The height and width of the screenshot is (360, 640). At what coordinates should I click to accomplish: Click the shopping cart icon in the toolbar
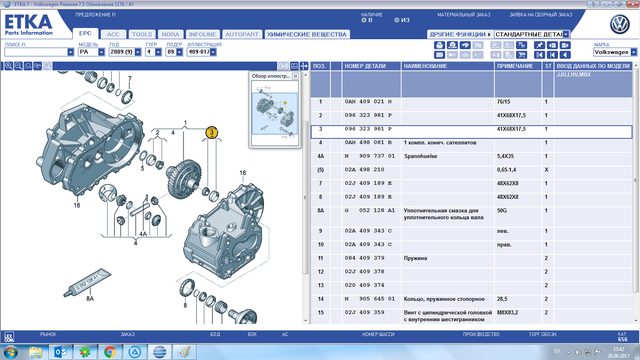(x=522, y=55)
